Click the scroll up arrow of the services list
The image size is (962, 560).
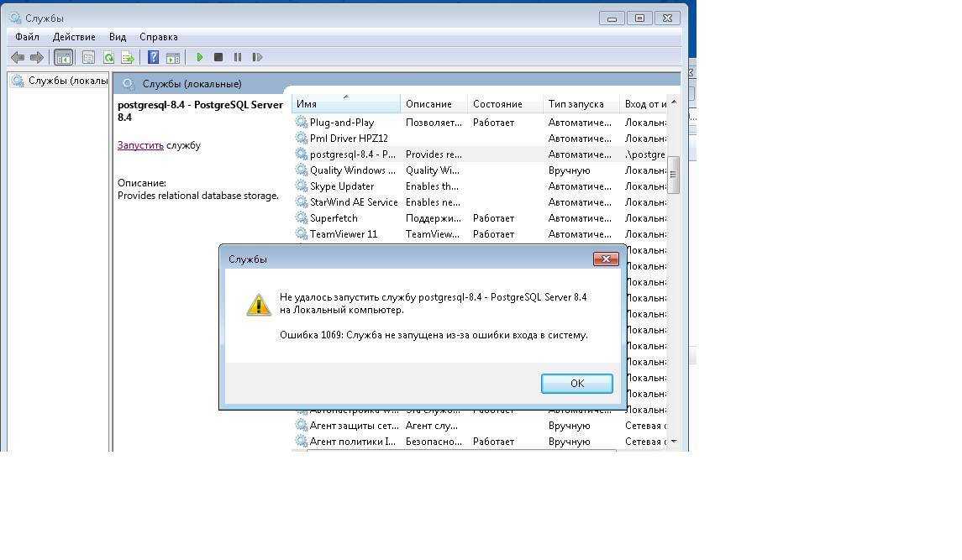tap(674, 102)
